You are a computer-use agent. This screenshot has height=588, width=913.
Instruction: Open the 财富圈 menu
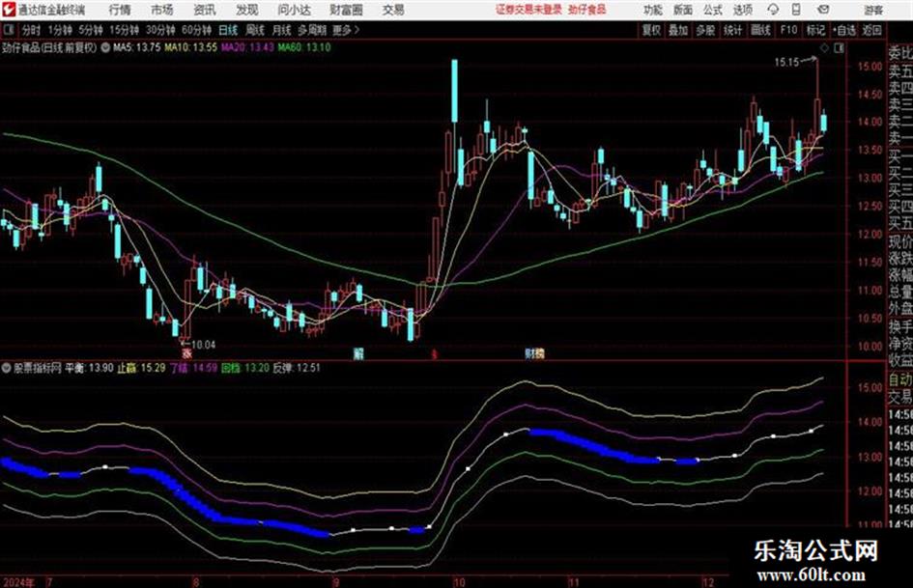[346, 10]
